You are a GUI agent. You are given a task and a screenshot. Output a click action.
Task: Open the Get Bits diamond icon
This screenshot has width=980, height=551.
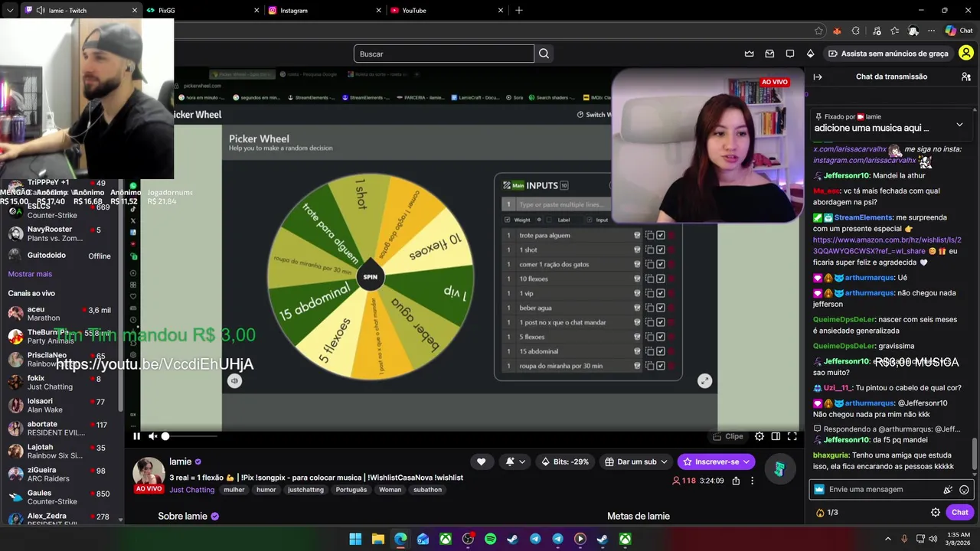coord(810,54)
